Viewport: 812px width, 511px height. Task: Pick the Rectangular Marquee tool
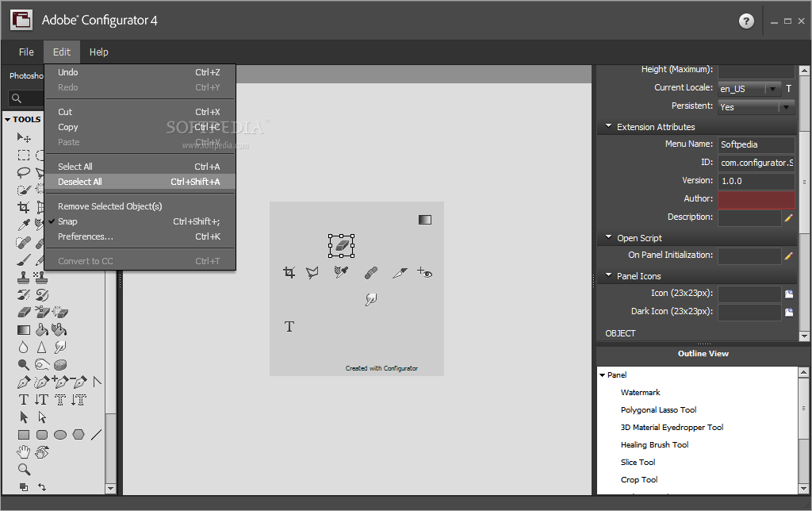[24, 155]
